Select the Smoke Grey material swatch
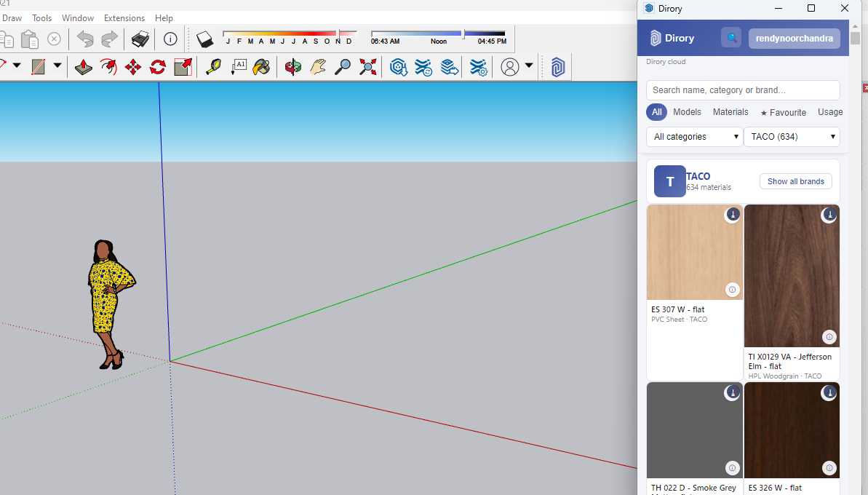Image resolution: width=868 pixels, height=495 pixels. [694, 430]
